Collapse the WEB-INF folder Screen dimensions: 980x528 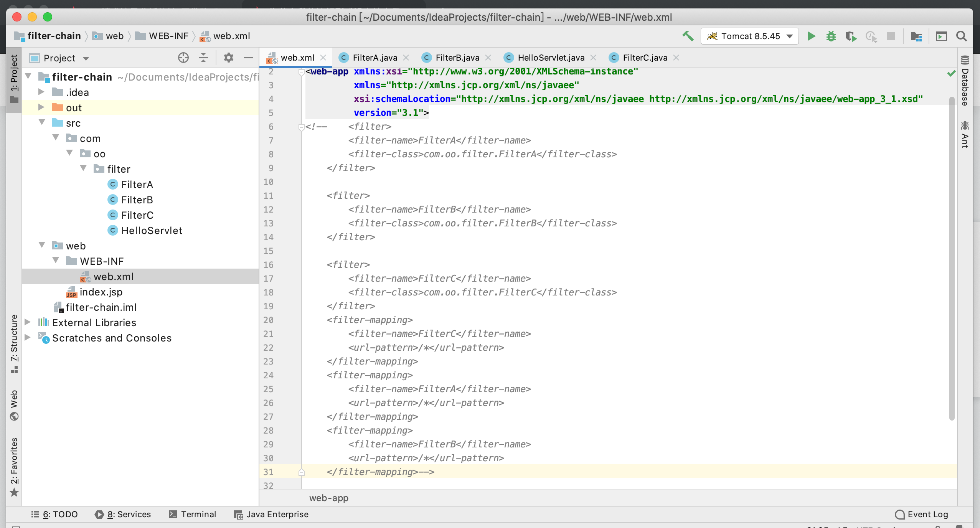56,260
